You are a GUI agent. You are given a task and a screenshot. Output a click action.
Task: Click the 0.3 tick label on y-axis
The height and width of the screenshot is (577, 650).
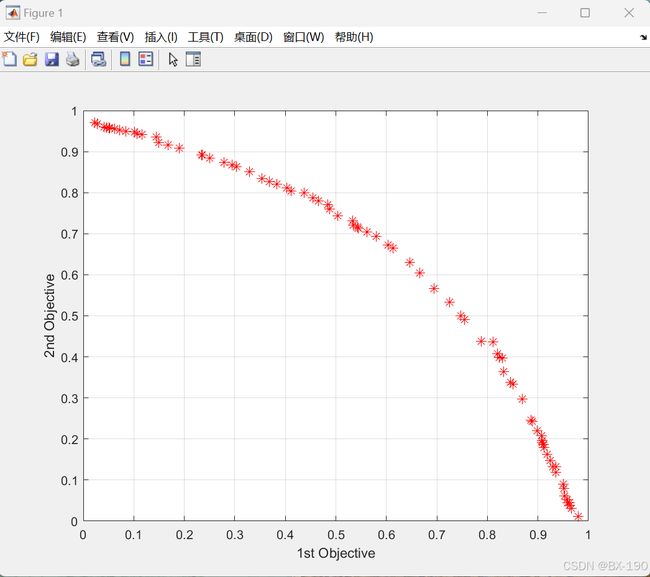[x=69, y=398]
